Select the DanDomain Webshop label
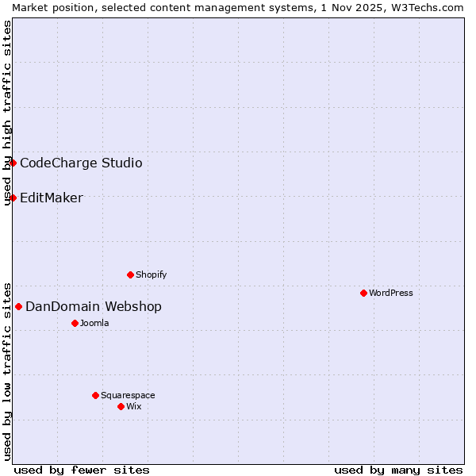The height and width of the screenshot is (476, 476). pyautogui.click(x=94, y=307)
